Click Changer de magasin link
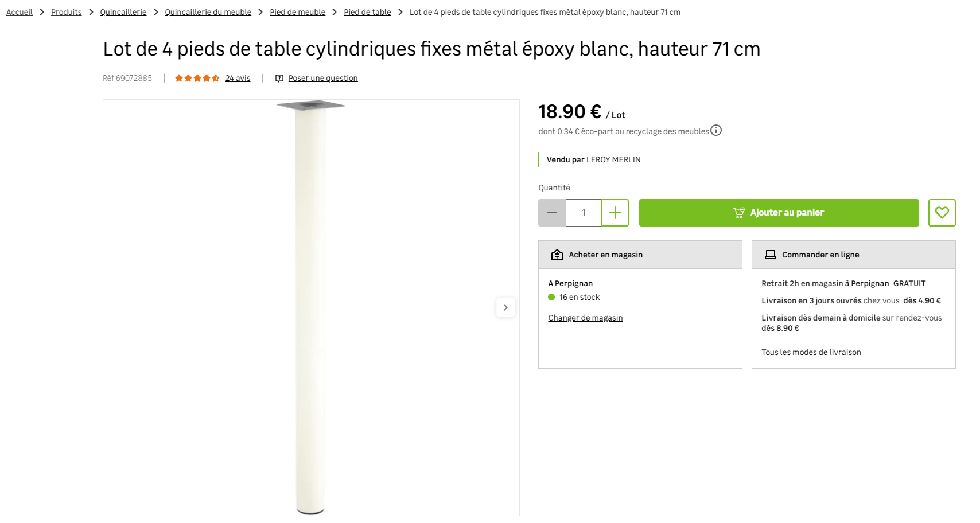The width and height of the screenshot is (980, 523). 585,318
